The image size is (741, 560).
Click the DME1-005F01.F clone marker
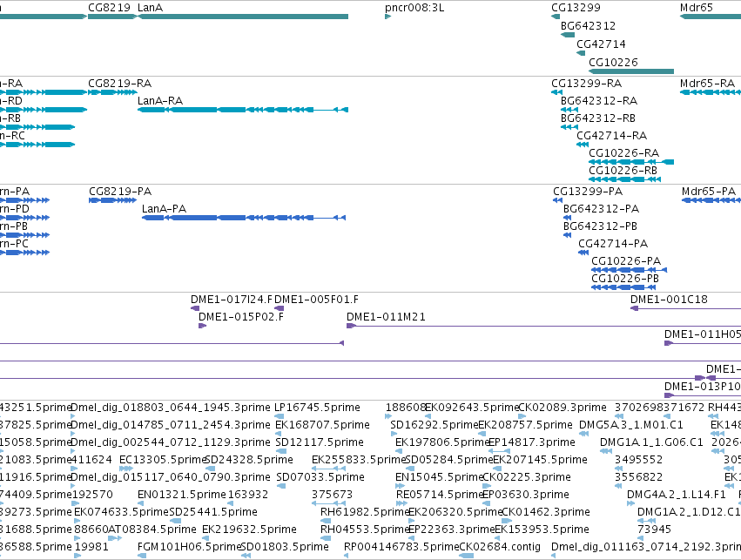click(x=279, y=308)
